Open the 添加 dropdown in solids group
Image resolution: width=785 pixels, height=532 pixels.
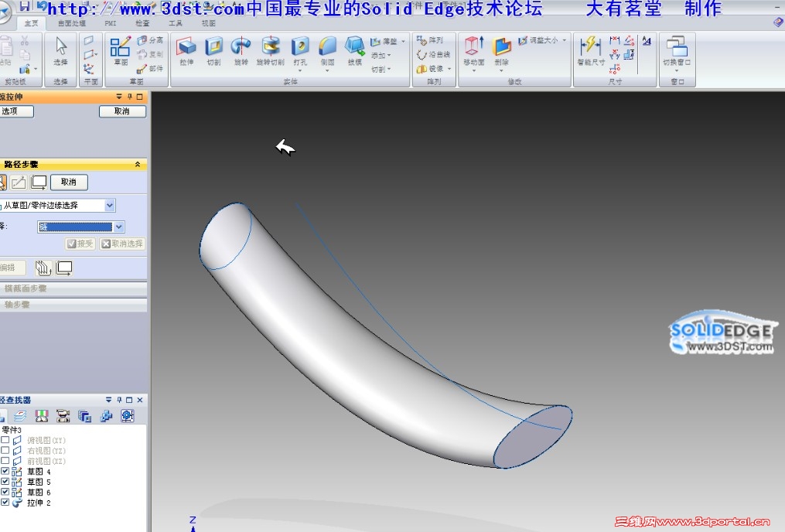(x=381, y=55)
